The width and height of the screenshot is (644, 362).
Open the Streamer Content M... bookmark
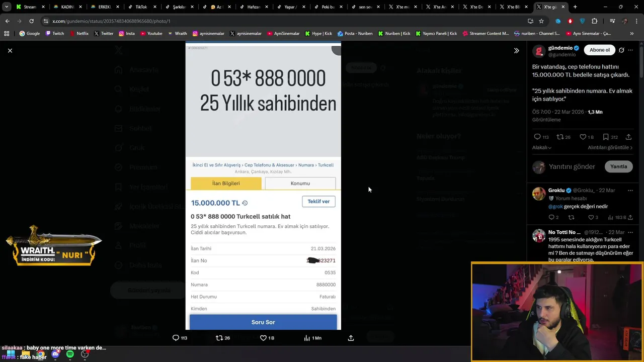(x=485, y=34)
